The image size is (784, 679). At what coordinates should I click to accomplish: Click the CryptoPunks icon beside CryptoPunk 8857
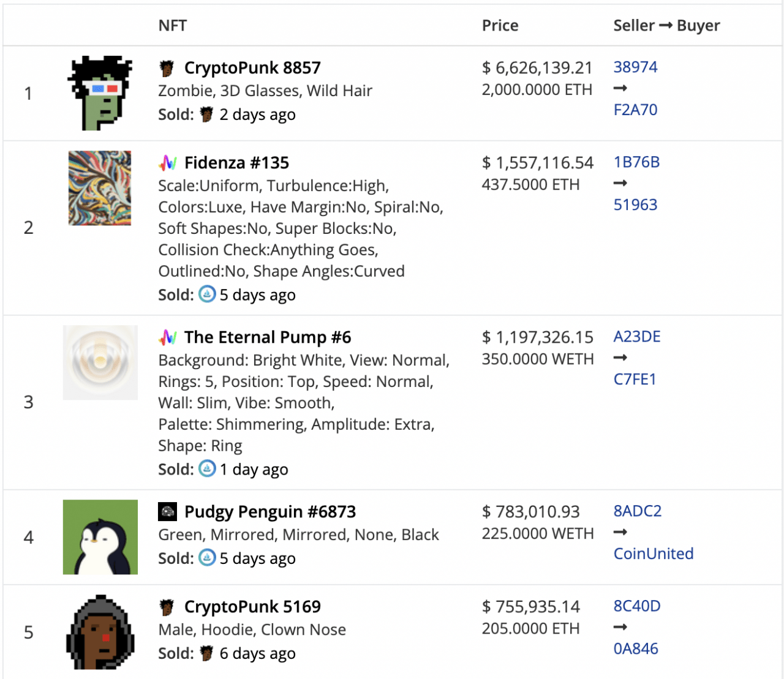[167, 68]
